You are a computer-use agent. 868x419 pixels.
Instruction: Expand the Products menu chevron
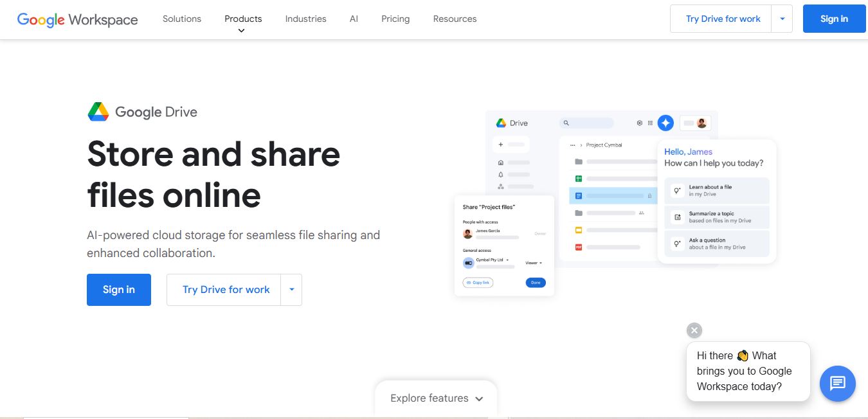[x=242, y=31]
